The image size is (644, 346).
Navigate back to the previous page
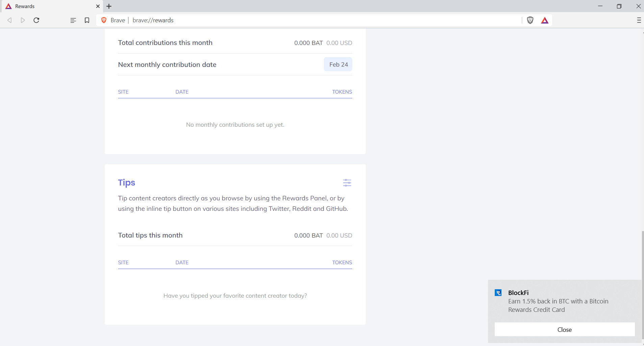click(9, 20)
